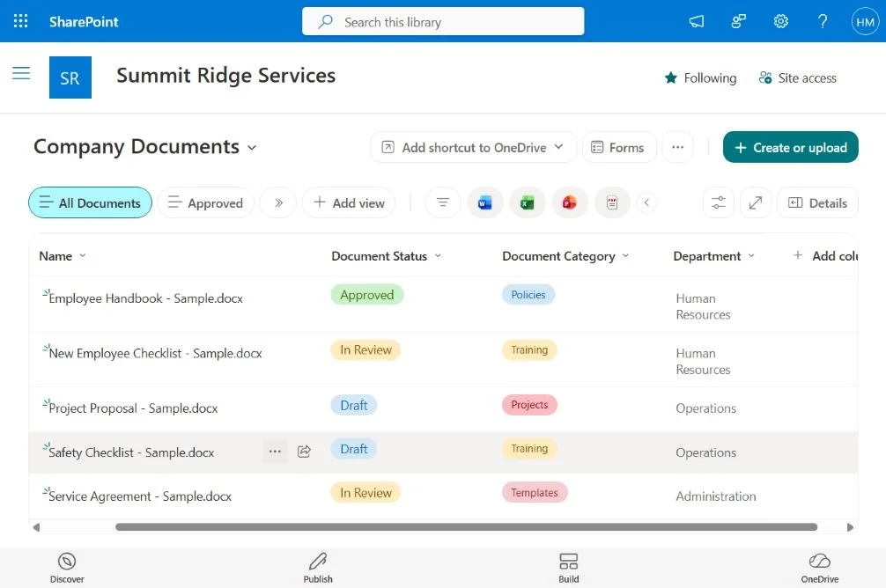Open the Safety Checklist row ellipsis menu
The image size is (886, 588).
275,452
